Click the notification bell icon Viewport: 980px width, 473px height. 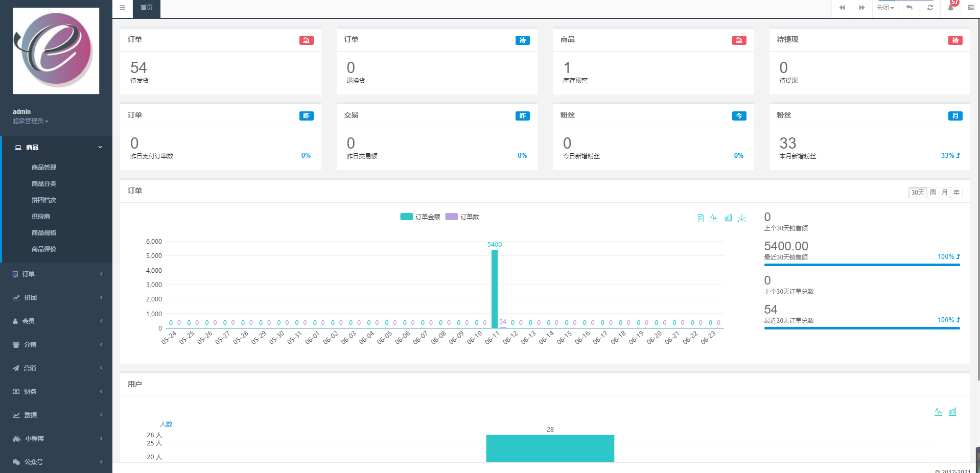click(x=950, y=8)
